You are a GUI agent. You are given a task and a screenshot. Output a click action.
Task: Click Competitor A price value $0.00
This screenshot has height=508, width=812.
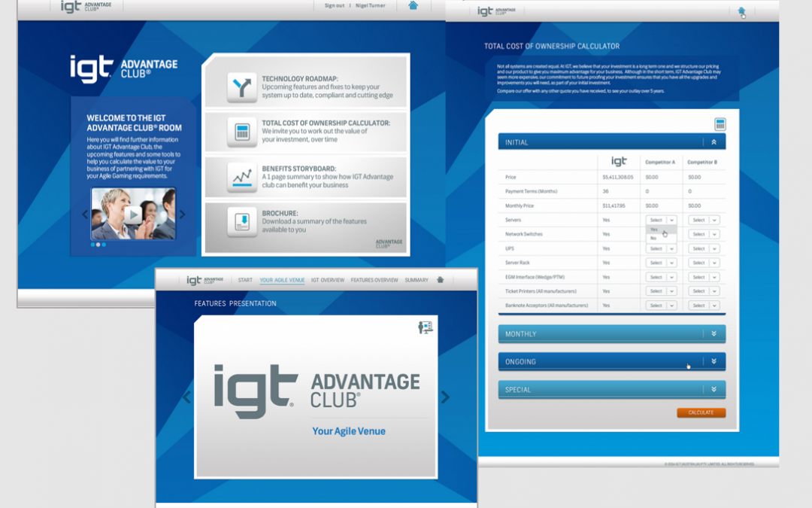point(651,178)
